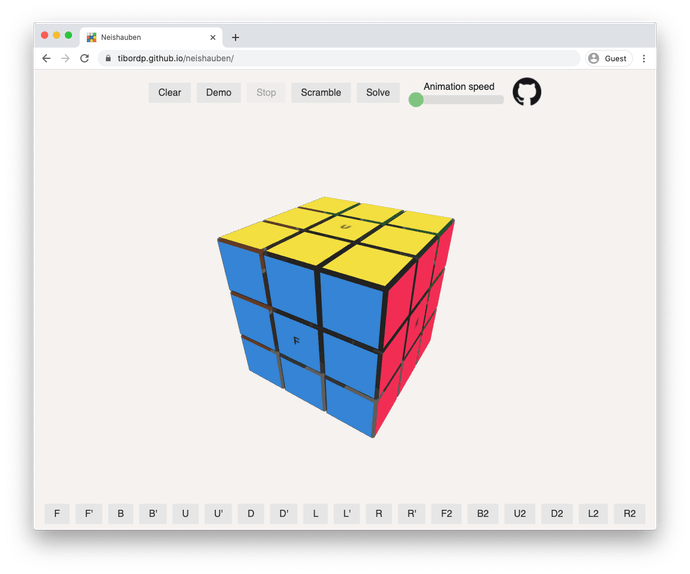690x574 pixels.
Task: Click the Animation speed slider handle
Action: (x=416, y=99)
